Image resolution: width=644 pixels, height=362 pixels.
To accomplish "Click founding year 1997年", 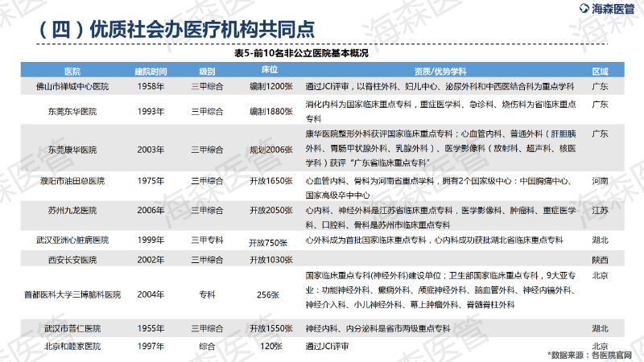I will click(x=151, y=347).
